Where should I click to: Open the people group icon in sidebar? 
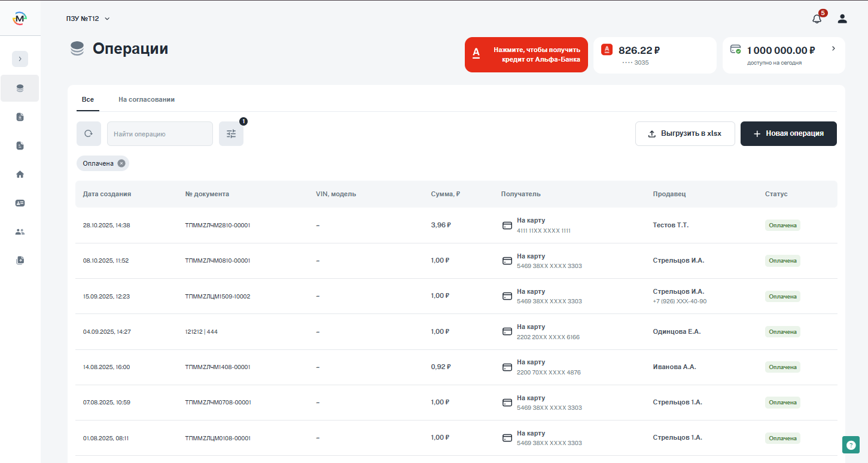click(x=20, y=231)
